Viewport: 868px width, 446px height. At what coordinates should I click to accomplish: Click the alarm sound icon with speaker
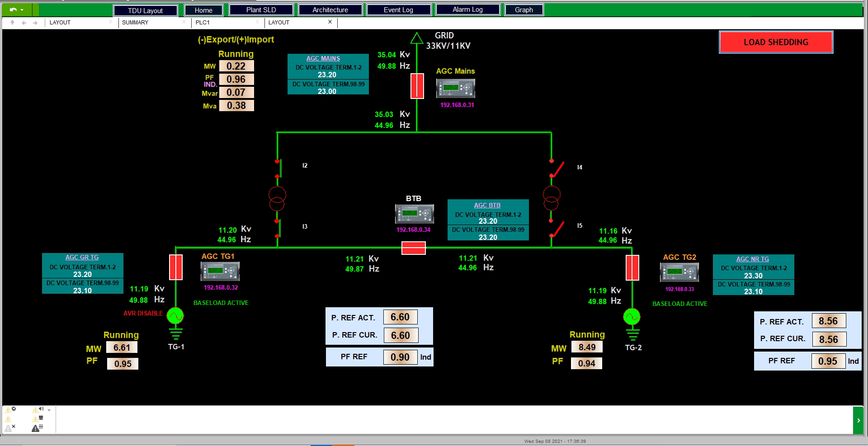click(38, 410)
